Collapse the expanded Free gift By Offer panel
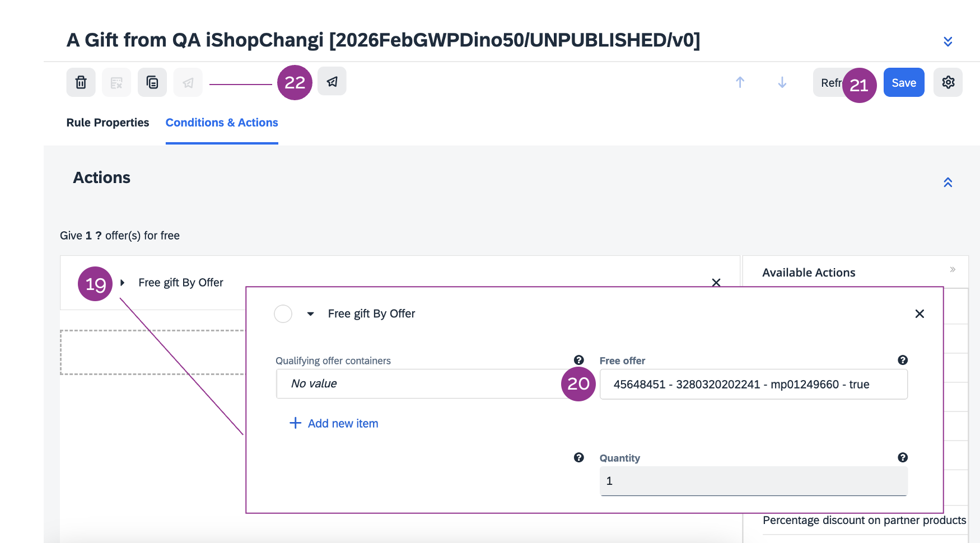 [311, 314]
